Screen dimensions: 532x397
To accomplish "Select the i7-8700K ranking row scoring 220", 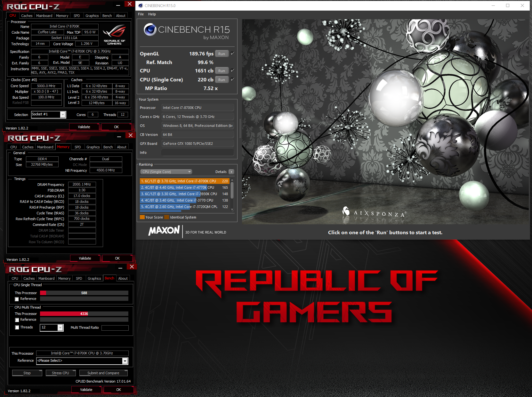I will point(185,181).
